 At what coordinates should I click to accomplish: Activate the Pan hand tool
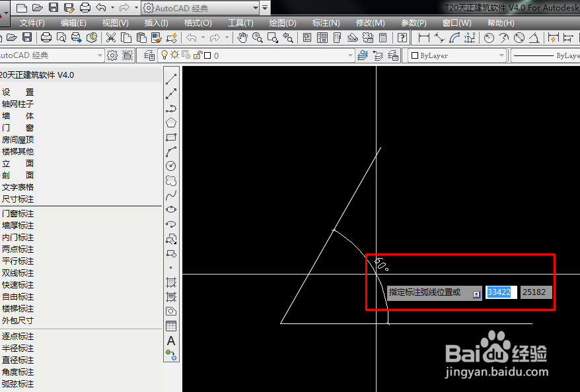pyautogui.click(x=242, y=38)
